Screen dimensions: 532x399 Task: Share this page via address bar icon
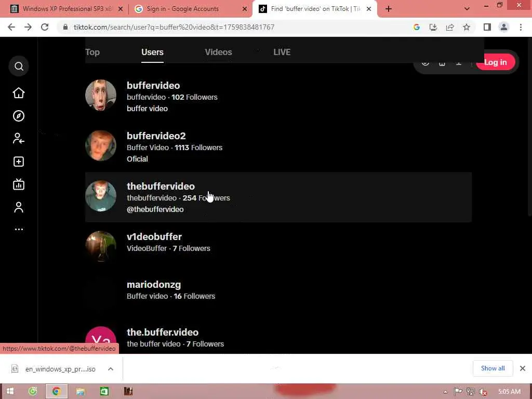click(x=450, y=27)
